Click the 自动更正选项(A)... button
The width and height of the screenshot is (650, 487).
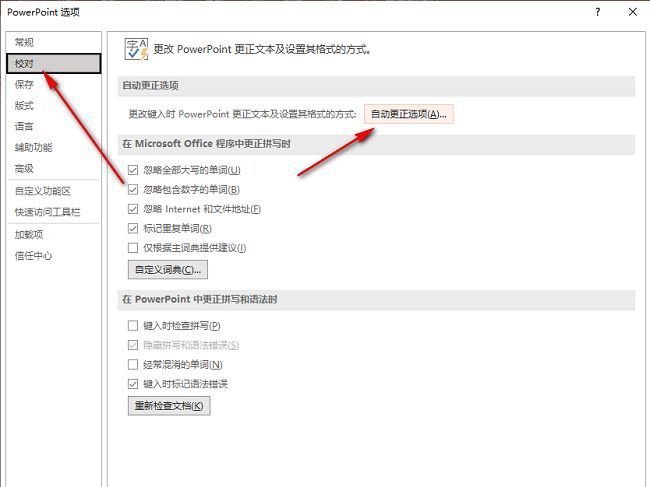(409, 114)
